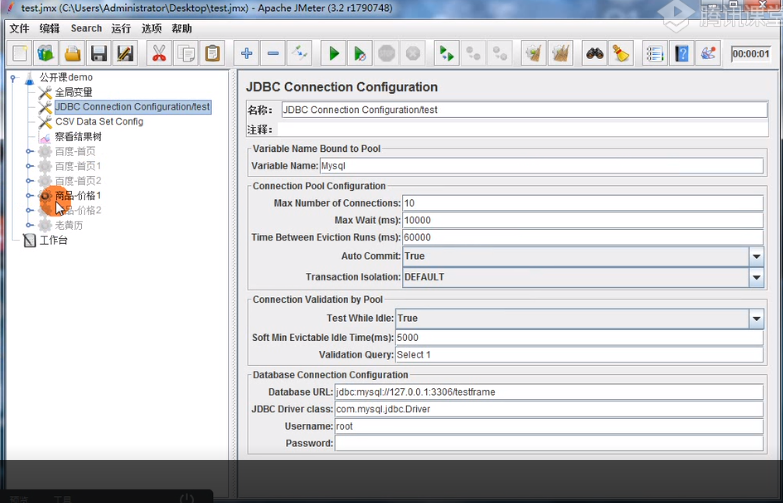The height and width of the screenshot is (503, 783).
Task: Expand the 百度-首页 tree node
Action: [x=29, y=151]
